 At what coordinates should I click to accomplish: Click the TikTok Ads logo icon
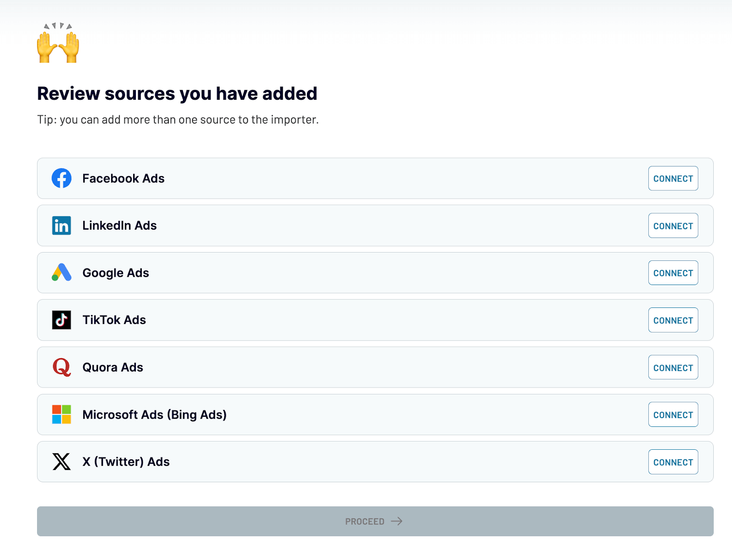[x=61, y=320]
